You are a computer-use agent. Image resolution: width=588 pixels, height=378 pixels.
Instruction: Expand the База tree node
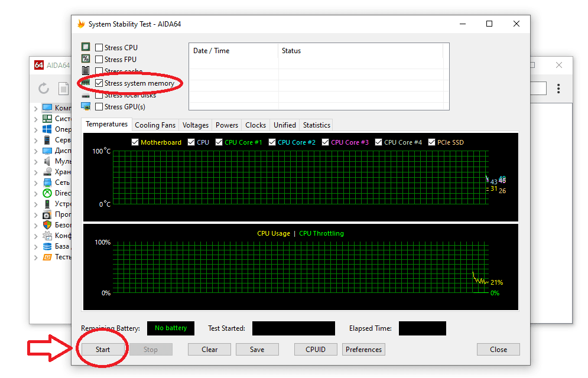click(35, 247)
